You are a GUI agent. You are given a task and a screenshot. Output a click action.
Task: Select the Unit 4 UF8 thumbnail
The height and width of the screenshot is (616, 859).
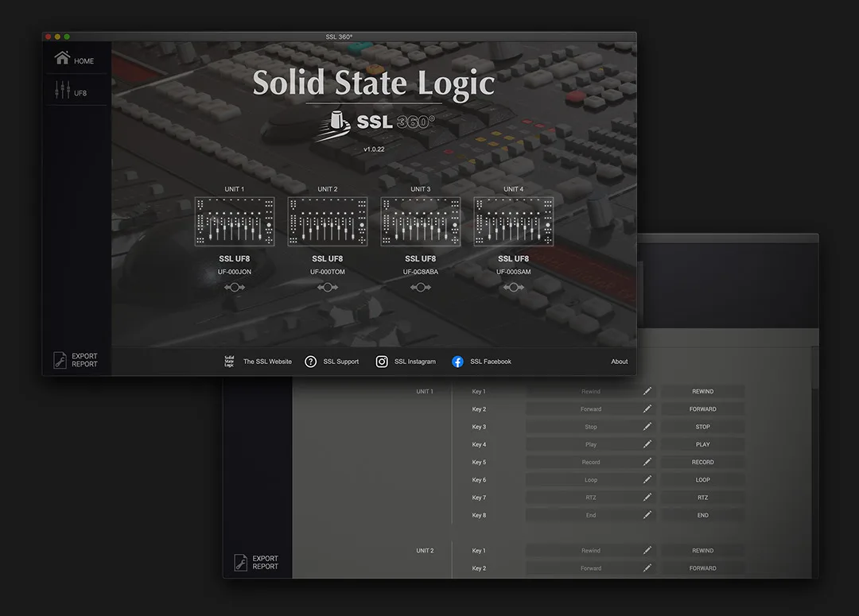(x=513, y=221)
